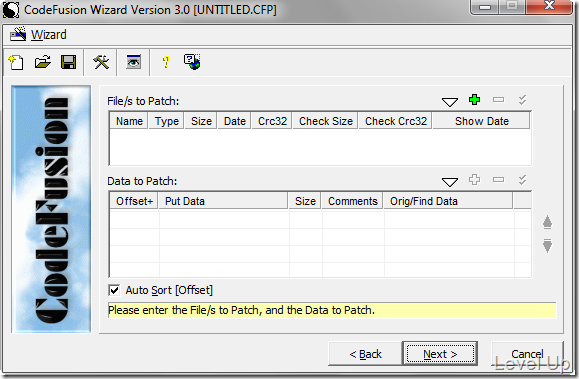
Task: Click minus icon in Data to Patch row
Action: (498, 180)
